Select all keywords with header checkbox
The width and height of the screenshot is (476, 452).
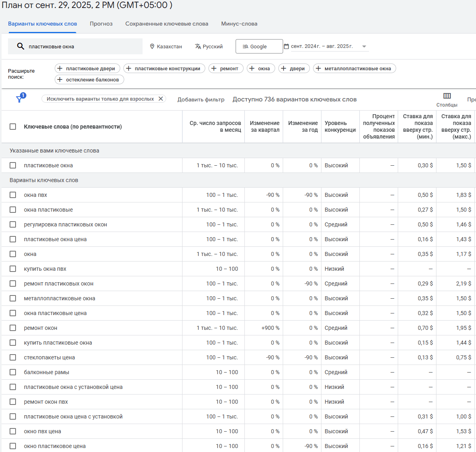click(13, 127)
